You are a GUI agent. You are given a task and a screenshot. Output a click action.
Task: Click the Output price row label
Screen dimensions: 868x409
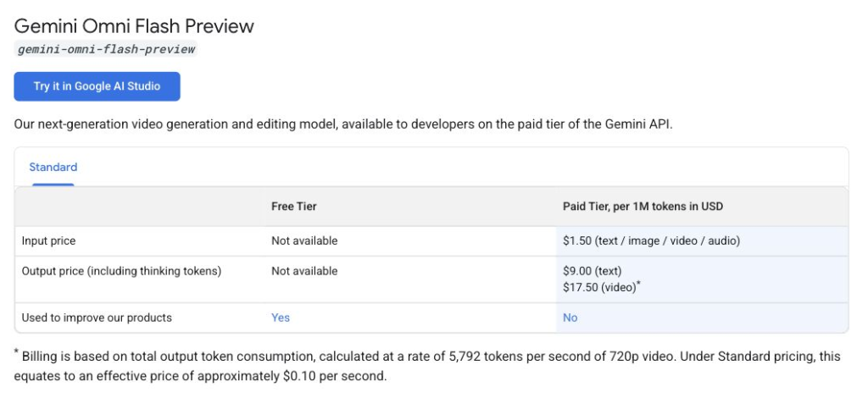click(x=121, y=271)
